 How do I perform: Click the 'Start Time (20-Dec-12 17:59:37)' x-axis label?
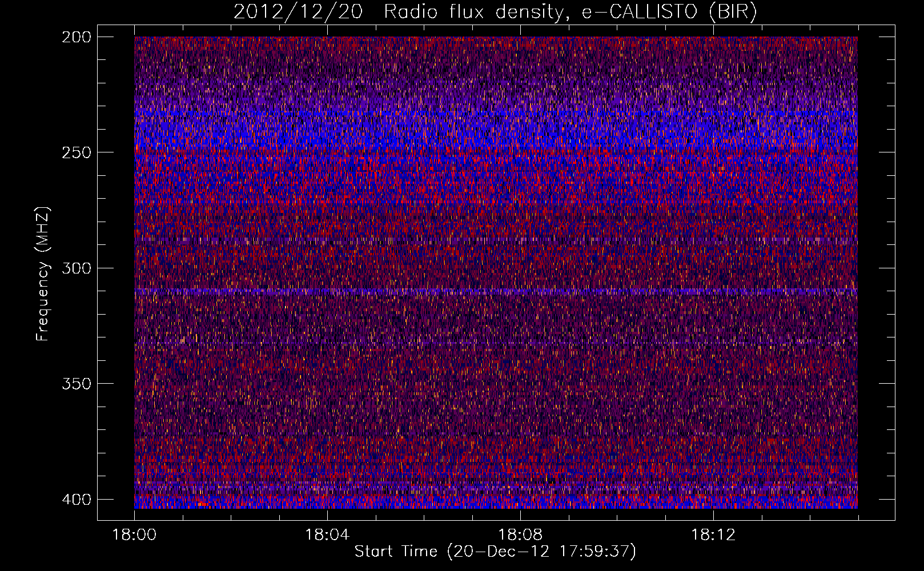point(495,552)
